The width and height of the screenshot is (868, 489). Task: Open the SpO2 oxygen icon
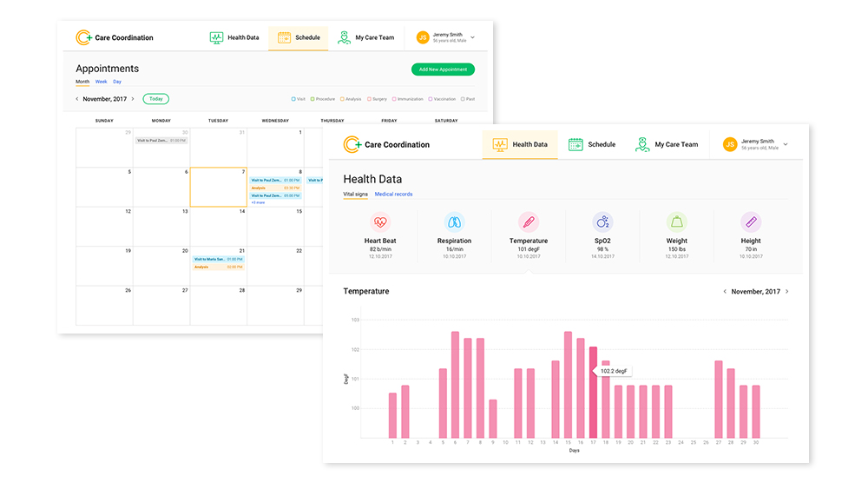click(x=602, y=221)
